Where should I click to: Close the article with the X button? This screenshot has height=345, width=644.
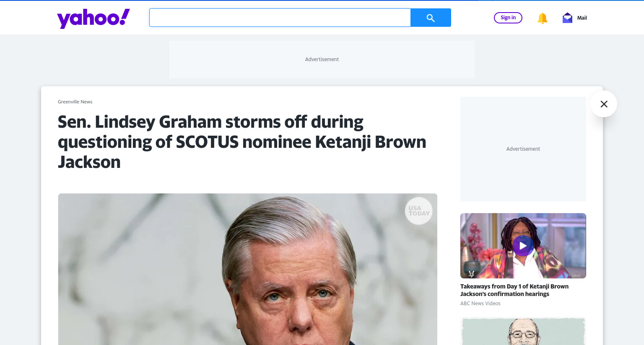(604, 104)
